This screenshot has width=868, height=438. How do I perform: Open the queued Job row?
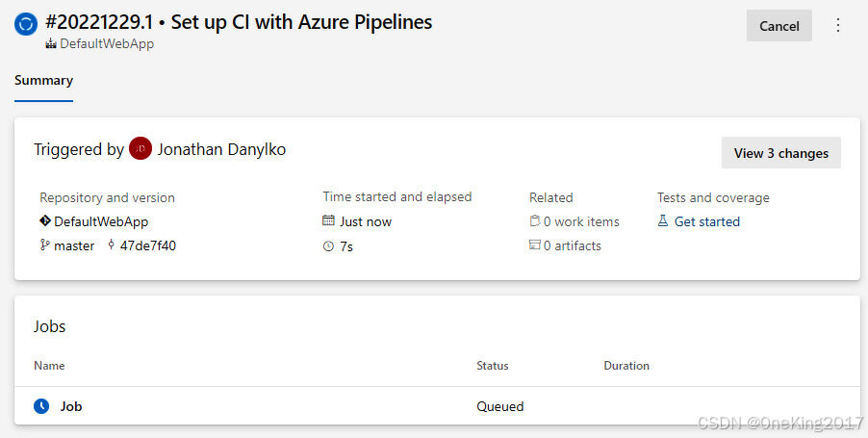tap(71, 406)
